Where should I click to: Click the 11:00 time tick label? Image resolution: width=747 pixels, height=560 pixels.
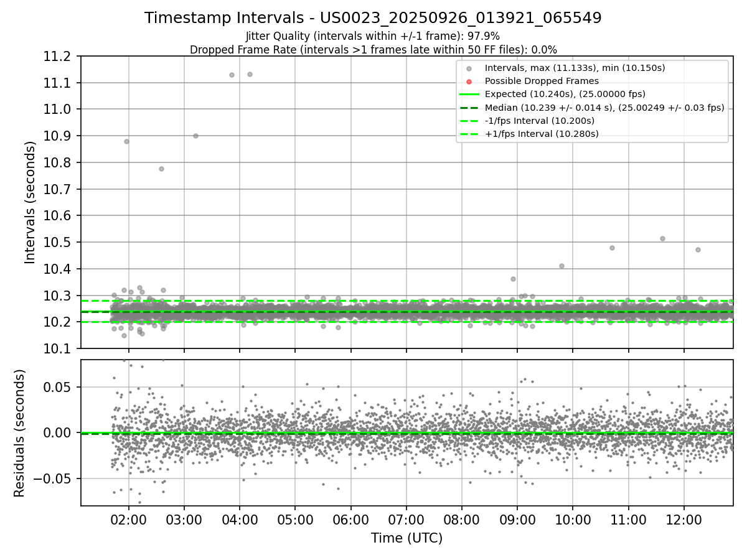point(628,520)
